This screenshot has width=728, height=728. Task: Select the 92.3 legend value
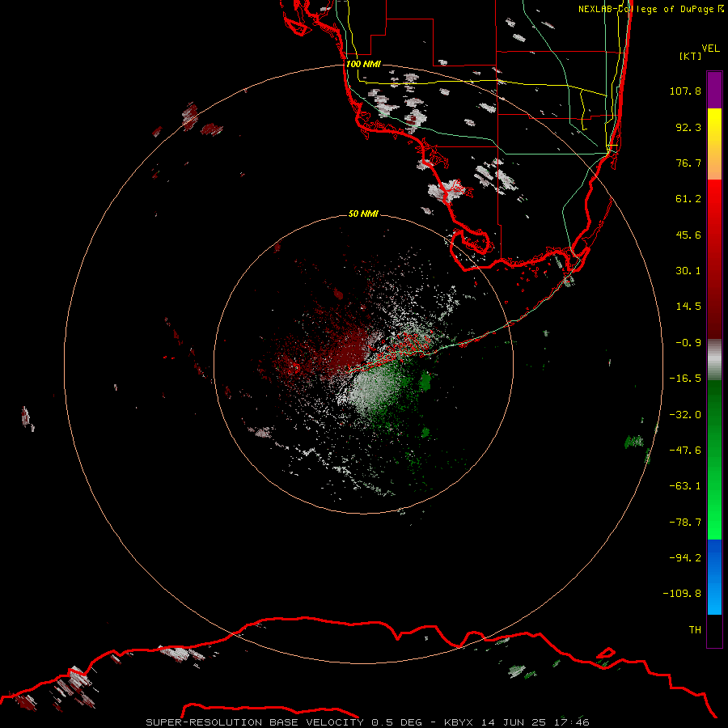coord(688,127)
